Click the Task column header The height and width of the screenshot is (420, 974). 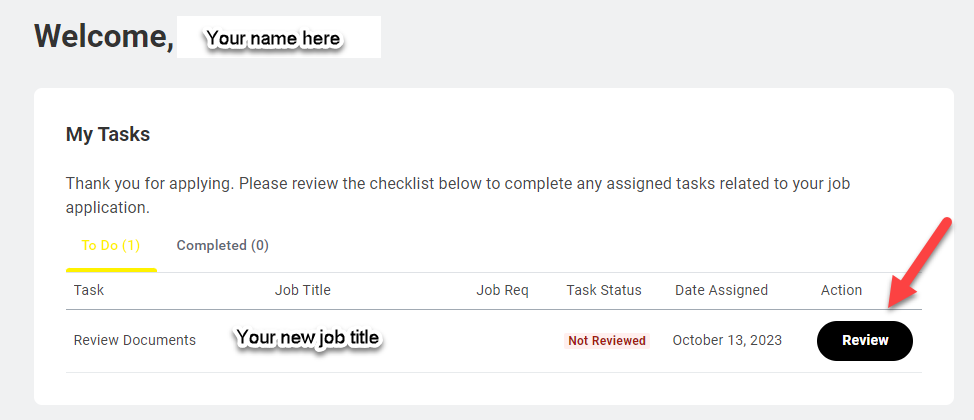(89, 290)
